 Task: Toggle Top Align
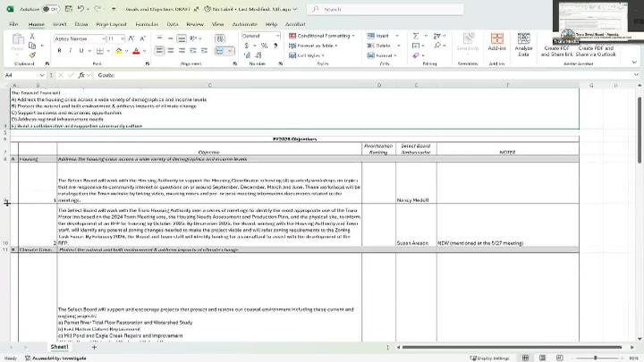[x=159, y=38]
